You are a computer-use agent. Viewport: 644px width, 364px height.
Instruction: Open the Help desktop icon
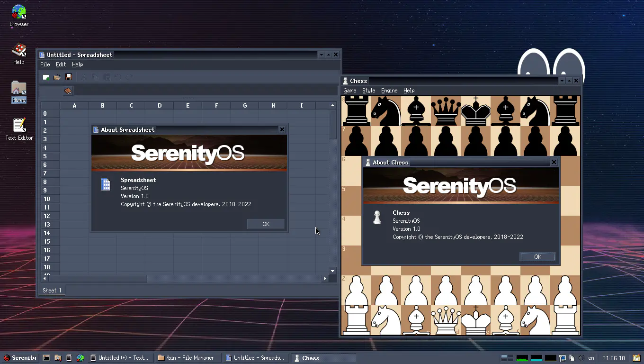(19, 54)
